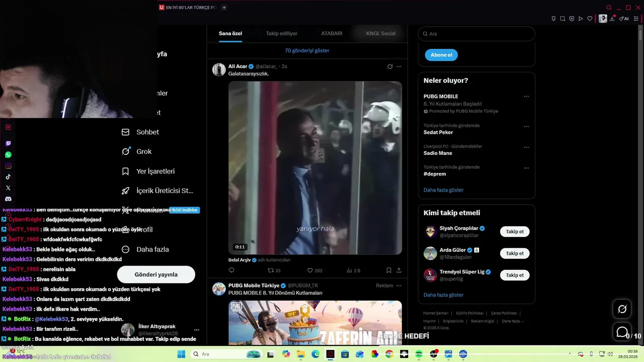Open options for the #deprem trend
Viewport: 644px width, 362px height.
526,168
